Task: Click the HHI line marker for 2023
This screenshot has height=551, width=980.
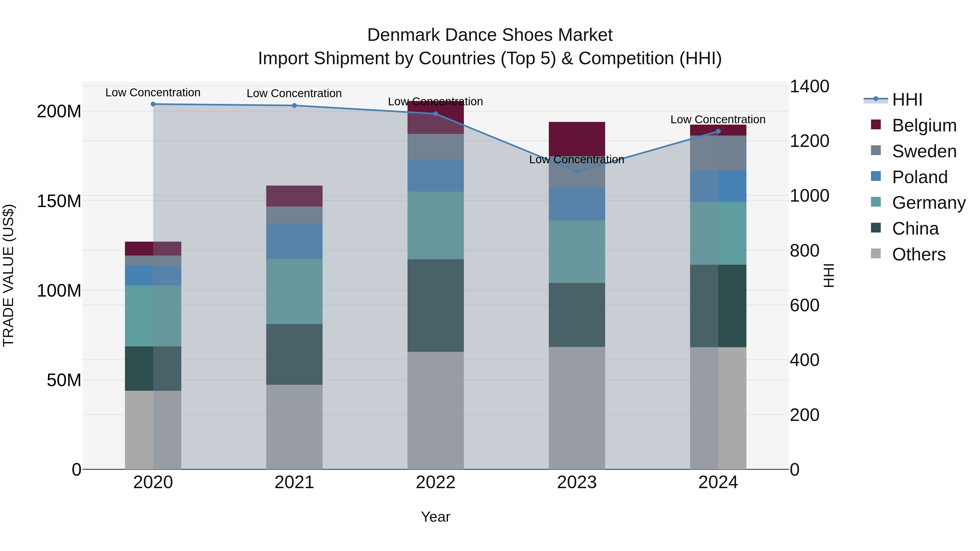Action: click(x=577, y=171)
